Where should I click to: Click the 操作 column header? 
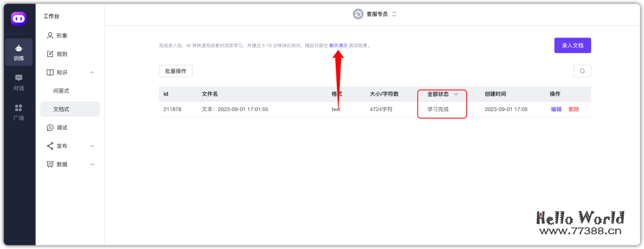click(x=555, y=94)
